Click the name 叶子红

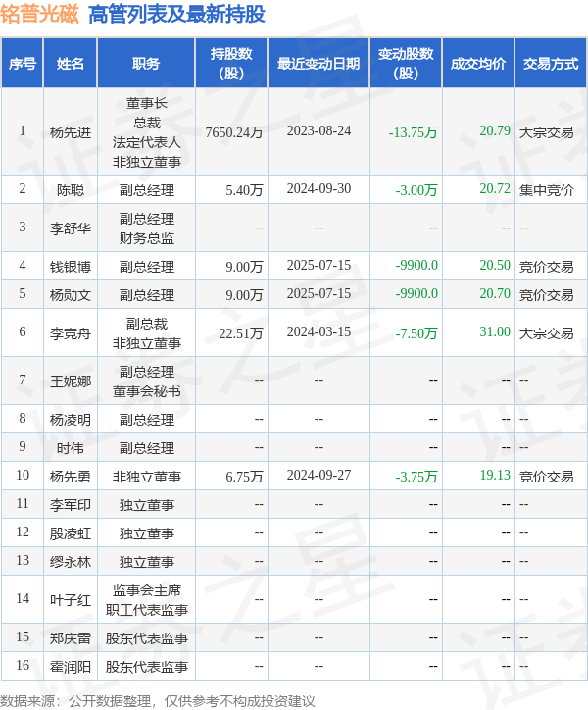point(71,600)
